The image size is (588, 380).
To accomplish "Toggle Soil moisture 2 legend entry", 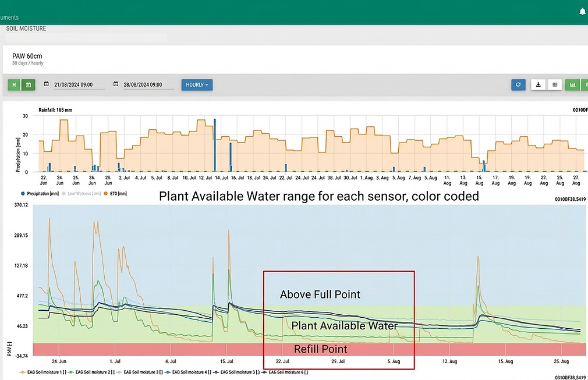I will pos(91,372).
